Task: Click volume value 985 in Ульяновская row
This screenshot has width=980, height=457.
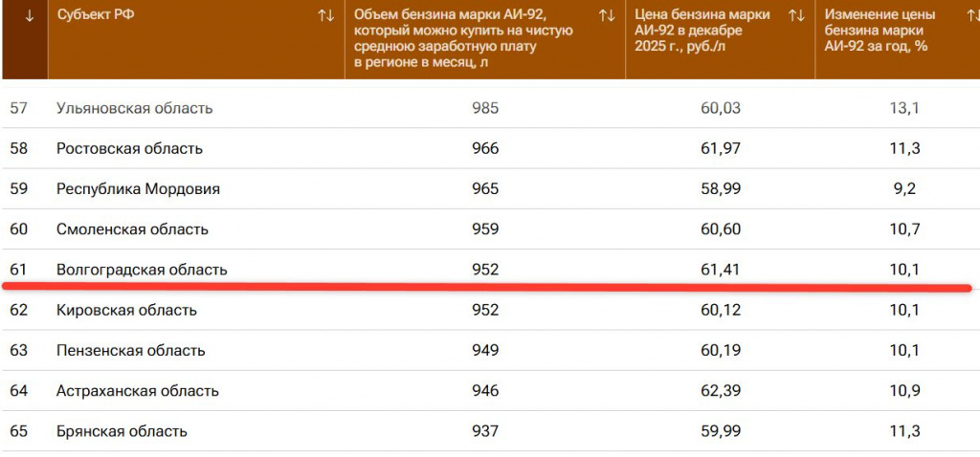Action: [x=485, y=108]
